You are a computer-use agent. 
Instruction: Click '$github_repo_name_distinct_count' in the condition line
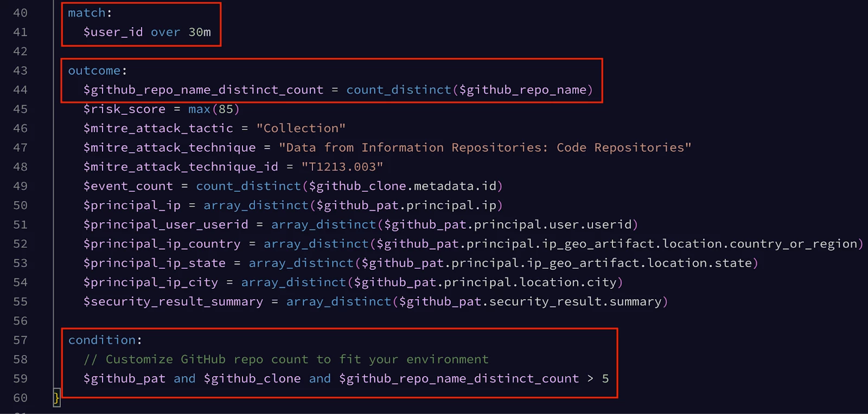pos(459,379)
